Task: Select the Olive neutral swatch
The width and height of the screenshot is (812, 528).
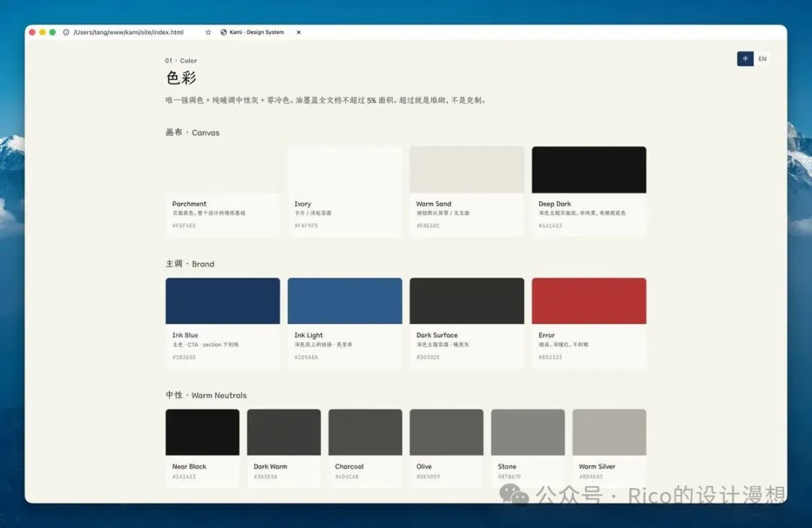Action: pos(447,432)
